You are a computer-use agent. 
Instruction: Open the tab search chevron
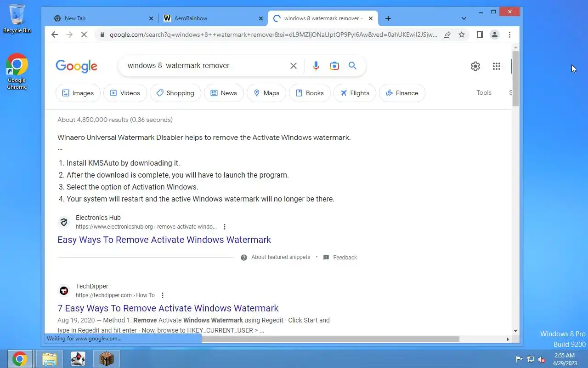coord(464,18)
